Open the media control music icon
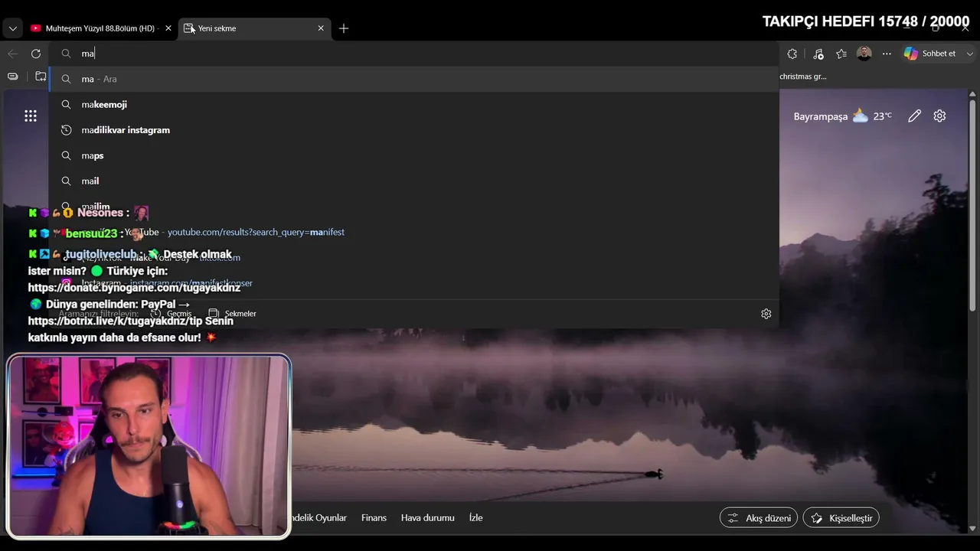Viewport: 980px width, 551px height. (818, 54)
